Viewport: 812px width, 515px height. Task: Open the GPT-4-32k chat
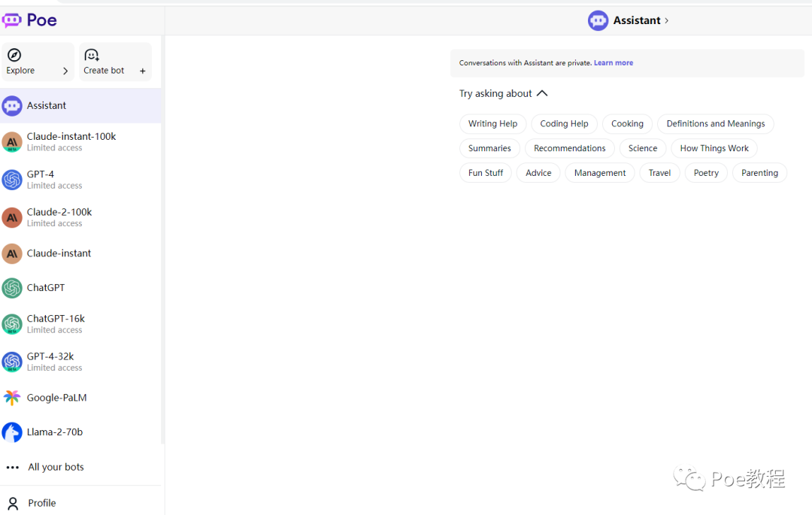pyautogui.click(x=80, y=362)
